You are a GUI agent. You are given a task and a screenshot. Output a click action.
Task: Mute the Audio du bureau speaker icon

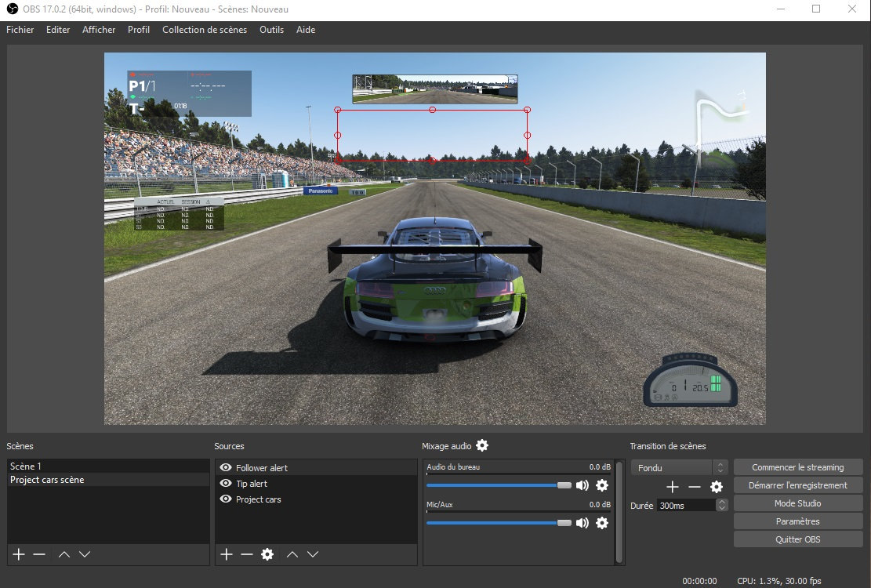(582, 485)
